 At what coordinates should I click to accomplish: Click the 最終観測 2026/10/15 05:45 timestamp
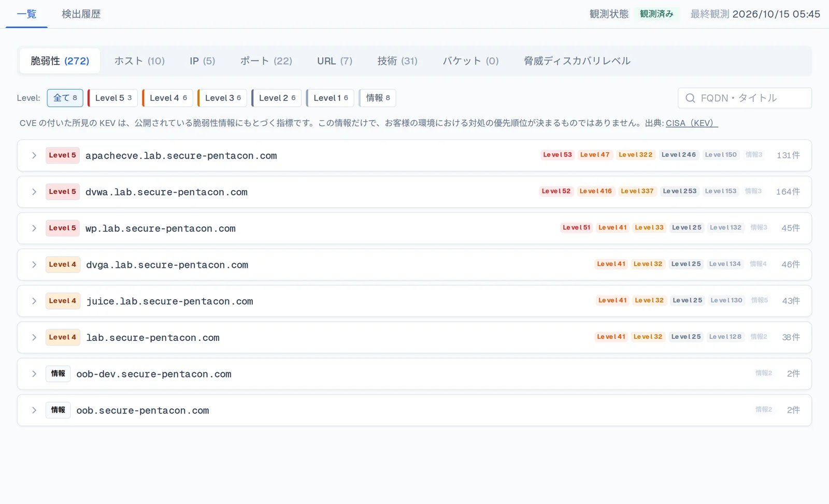[x=755, y=14]
